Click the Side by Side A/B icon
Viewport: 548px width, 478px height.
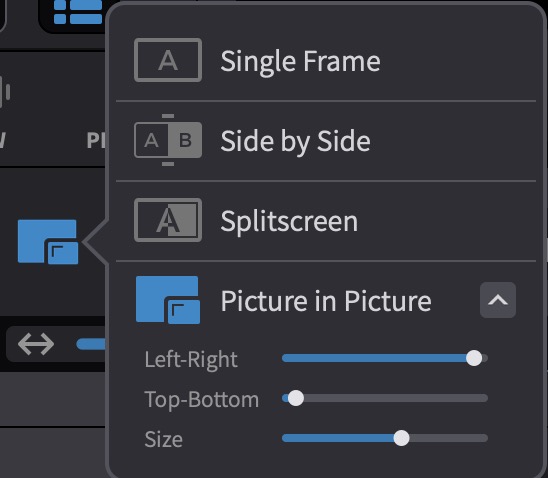[168, 140]
